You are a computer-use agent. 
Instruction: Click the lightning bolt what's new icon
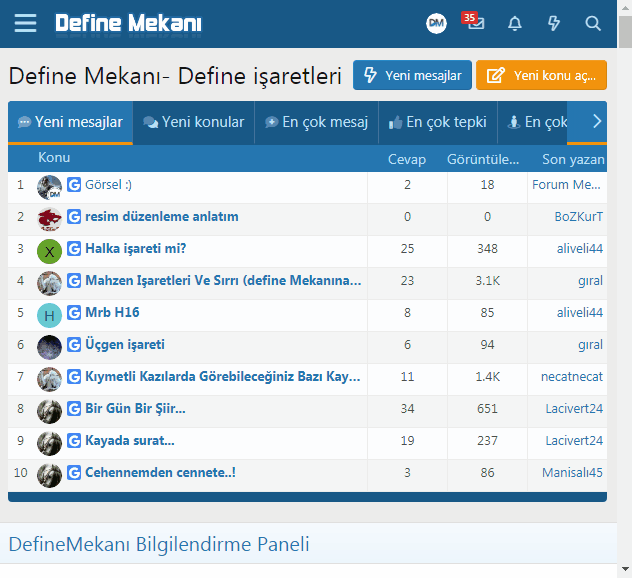coord(554,23)
